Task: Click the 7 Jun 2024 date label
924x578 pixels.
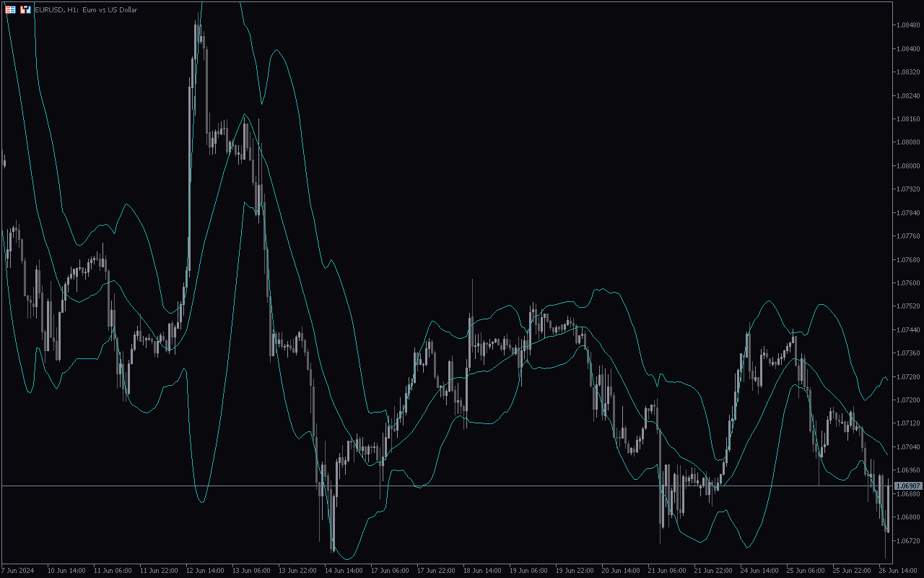Action: 18,571
